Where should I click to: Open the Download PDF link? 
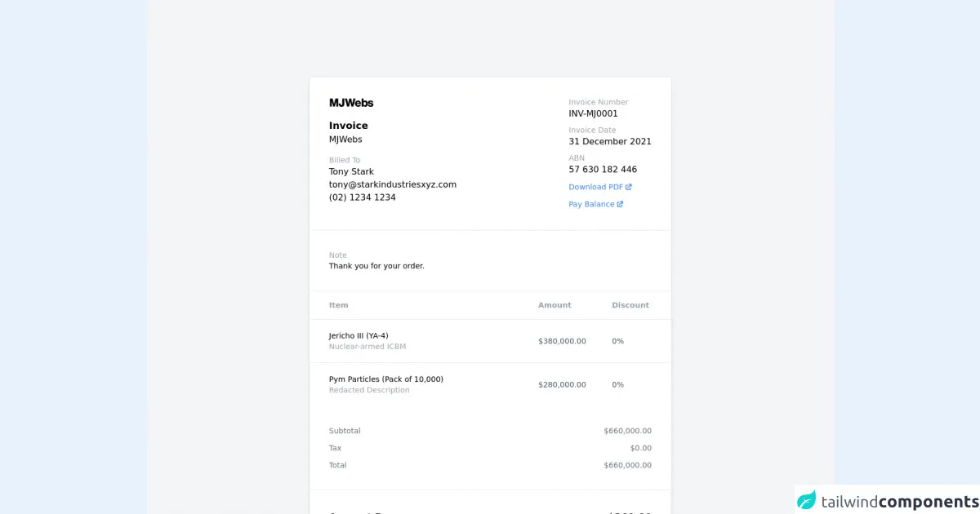595,187
